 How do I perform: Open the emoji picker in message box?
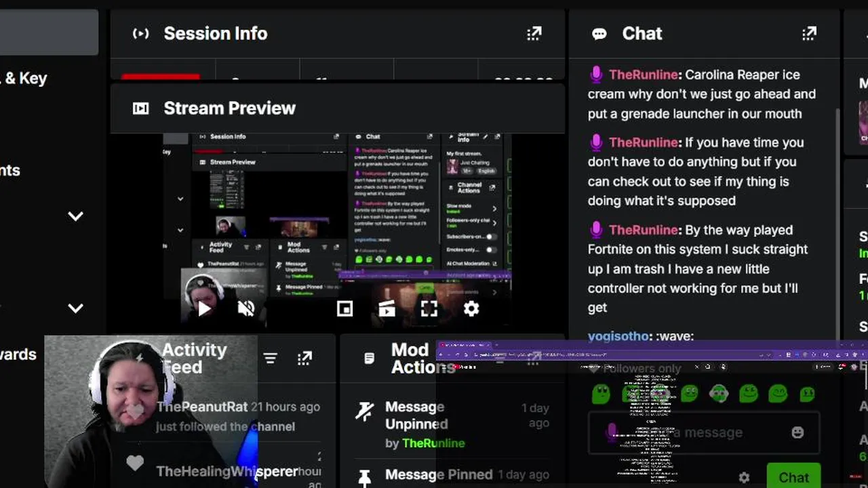(797, 432)
